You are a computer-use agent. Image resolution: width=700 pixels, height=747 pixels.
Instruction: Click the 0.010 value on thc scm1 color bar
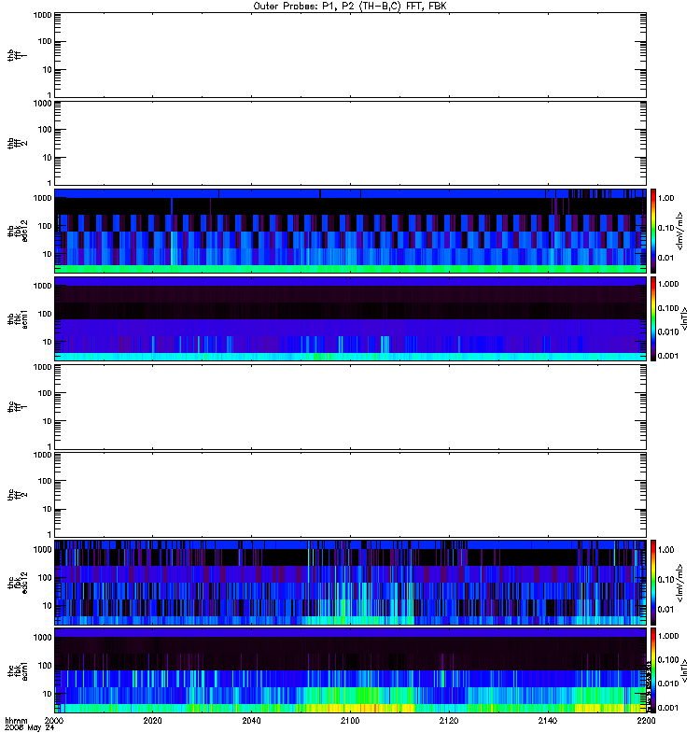coord(668,684)
